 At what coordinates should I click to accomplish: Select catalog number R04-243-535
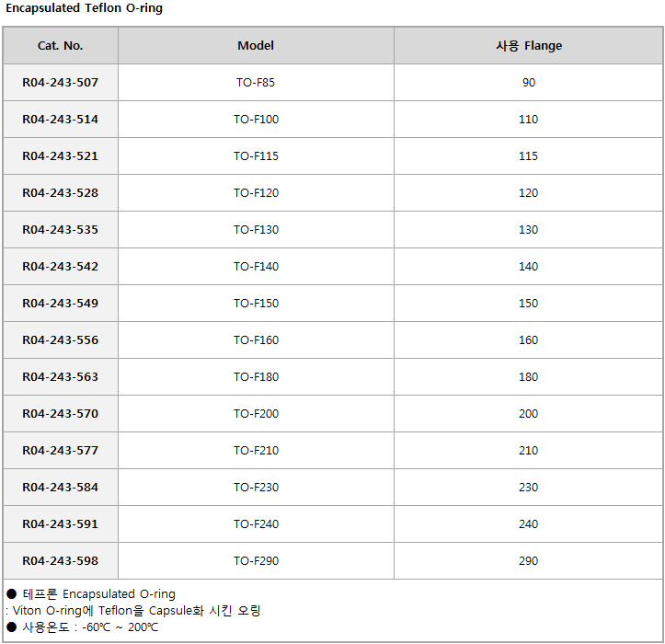click(60, 229)
